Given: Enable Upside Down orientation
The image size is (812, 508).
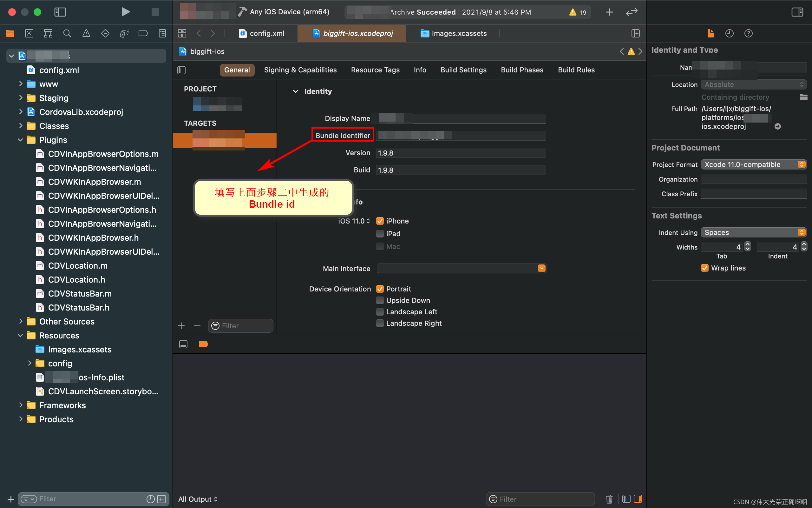Looking at the screenshot, I should [x=380, y=300].
